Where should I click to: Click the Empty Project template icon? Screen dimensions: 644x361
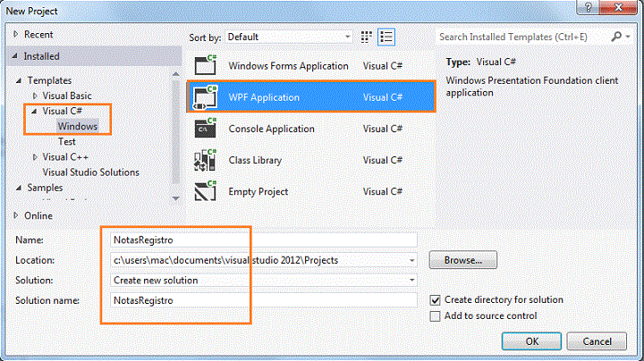206,191
